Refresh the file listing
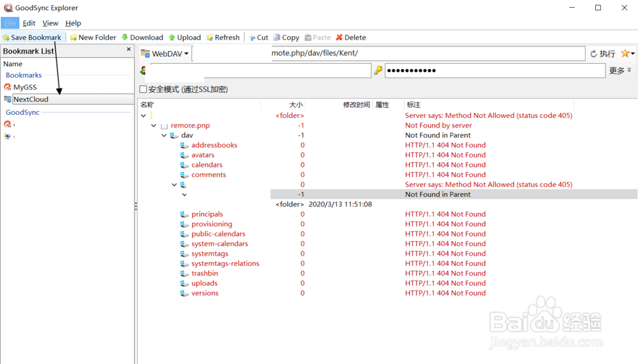This screenshot has width=638, height=364. coord(223,38)
